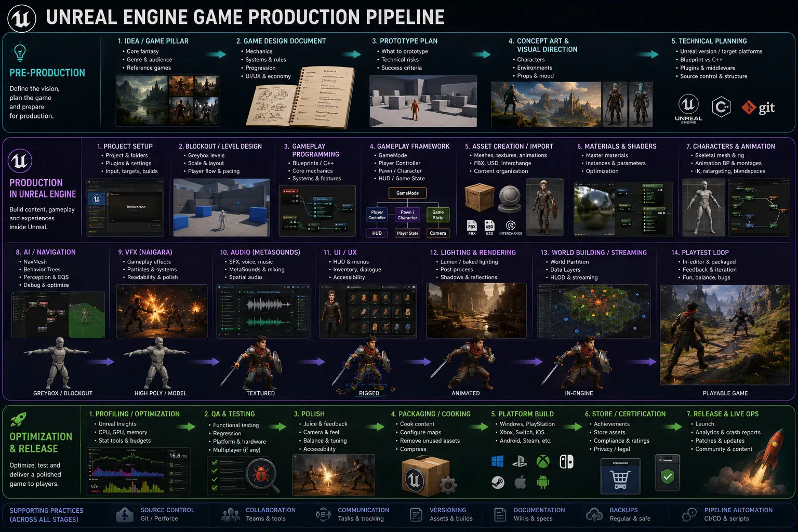This screenshot has height=532, width=798.
Task: Click the Unreal logo above Production in Unreal Engine
Action: coord(20,161)
